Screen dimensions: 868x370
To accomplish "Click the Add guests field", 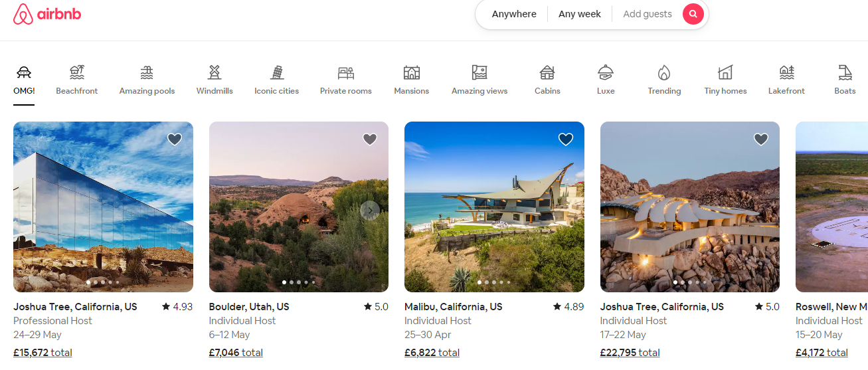I will [647, 14].
